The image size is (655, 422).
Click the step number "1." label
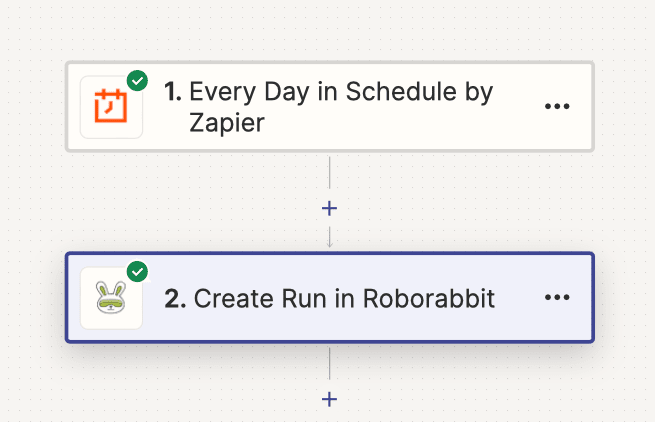tap(173, 92)
